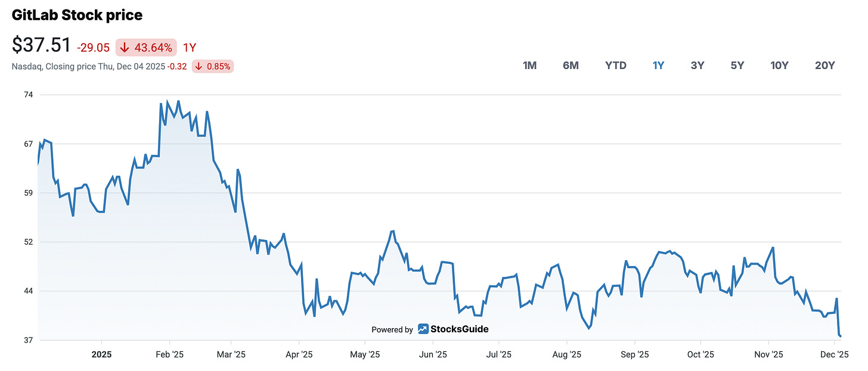The image size is (868, 371).
Task: Click the Dec '25 axis label
Action: click(x=835, y=354)
